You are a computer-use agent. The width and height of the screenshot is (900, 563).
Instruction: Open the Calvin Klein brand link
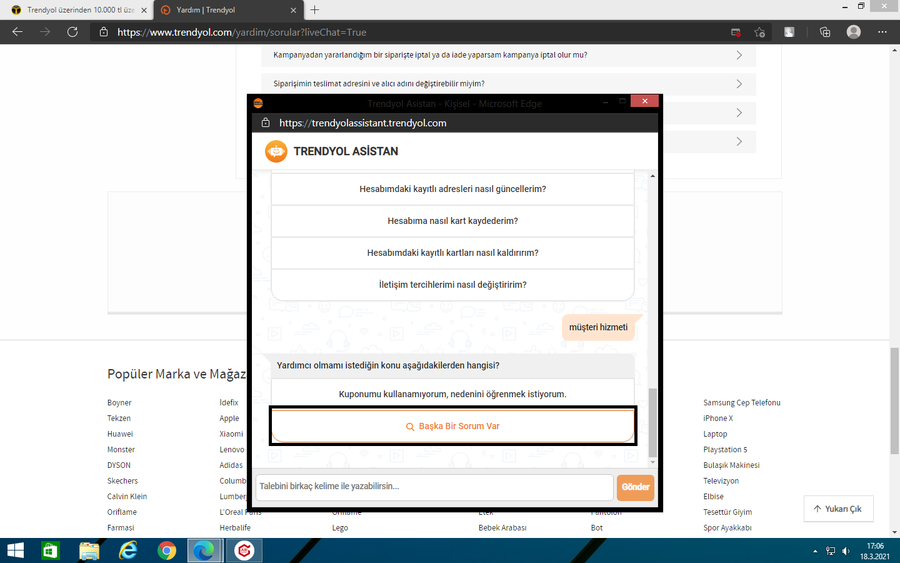127,496
